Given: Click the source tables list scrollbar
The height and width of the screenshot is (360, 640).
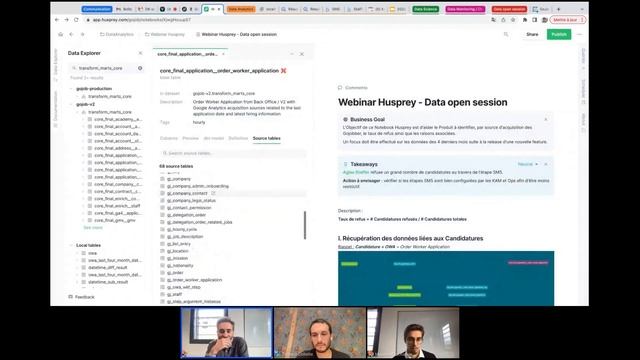Looking at the screenshot, I should [x=305, y=225].
